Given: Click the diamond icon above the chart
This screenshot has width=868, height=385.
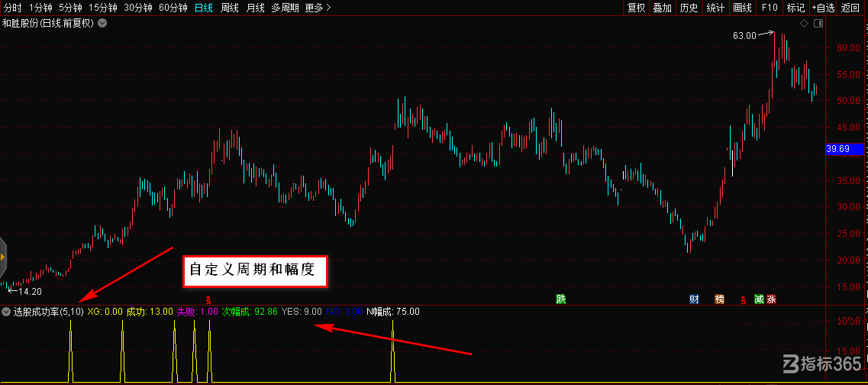Looking at the screenshot, I should [x=805, y=23].
